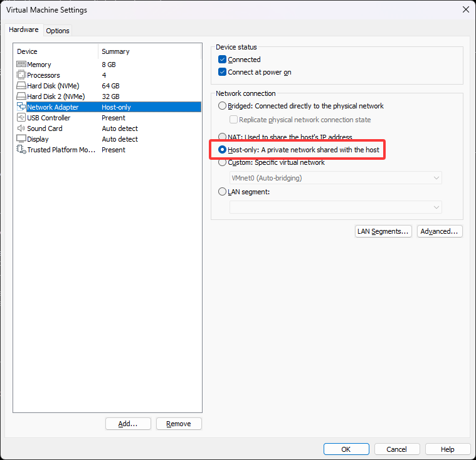This screenshot has height=460, width=476.
Task: Click the Host-only summary value
Action: pos(116,107)
